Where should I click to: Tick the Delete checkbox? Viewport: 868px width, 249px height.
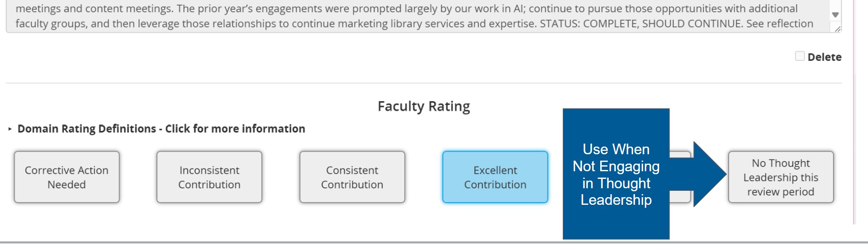coord(800,56)
